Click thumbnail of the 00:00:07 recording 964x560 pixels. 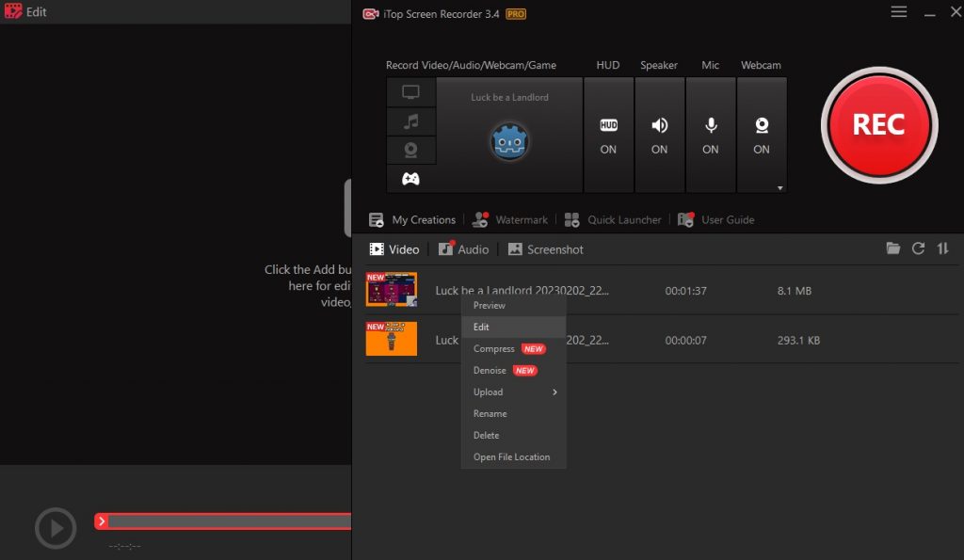(x=391, y=339)
